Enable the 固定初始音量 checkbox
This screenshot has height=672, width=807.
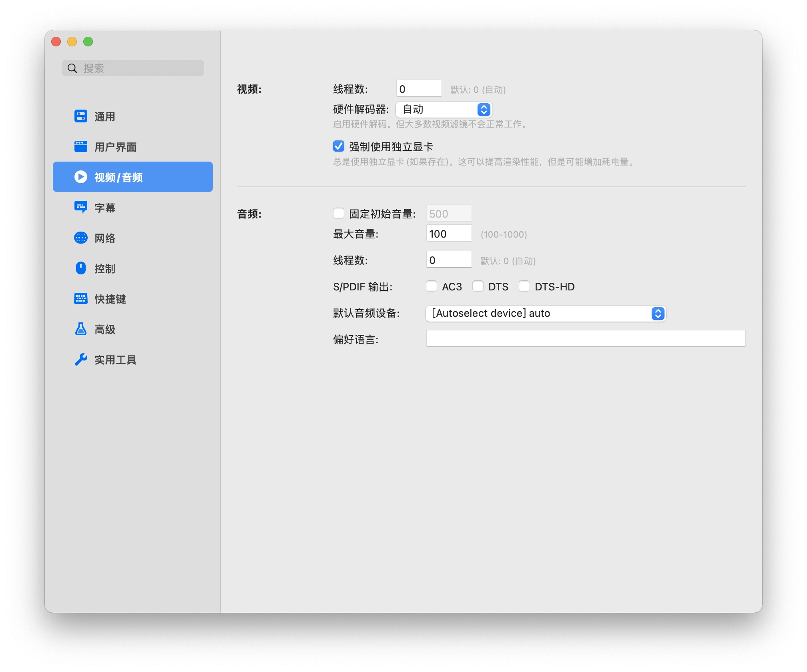(x=339, y=214)
